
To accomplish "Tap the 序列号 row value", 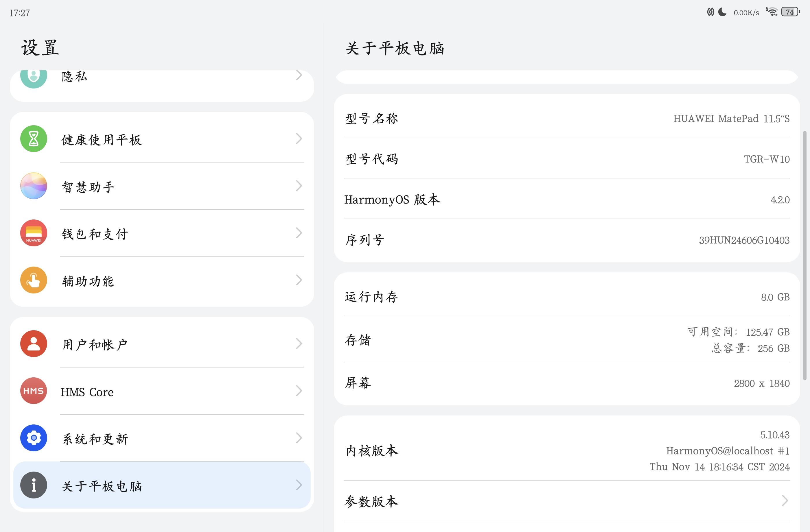I will pos(744,240).
